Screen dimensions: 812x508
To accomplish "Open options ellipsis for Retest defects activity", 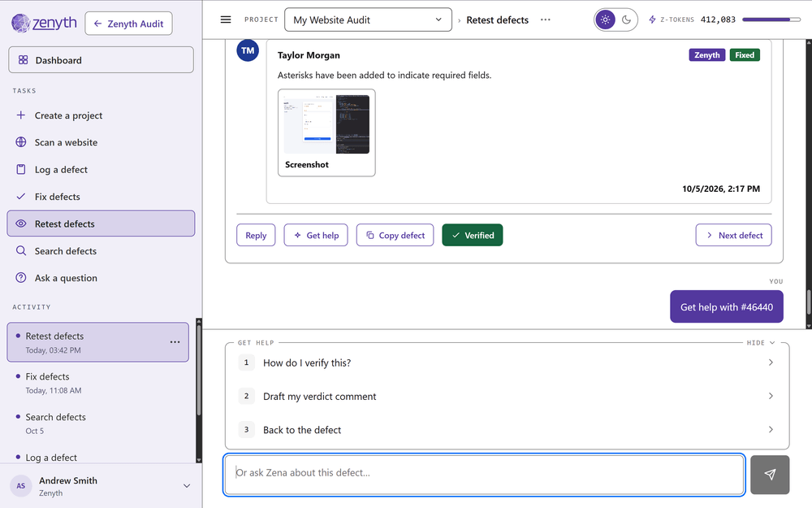I will tap(175, 342).
